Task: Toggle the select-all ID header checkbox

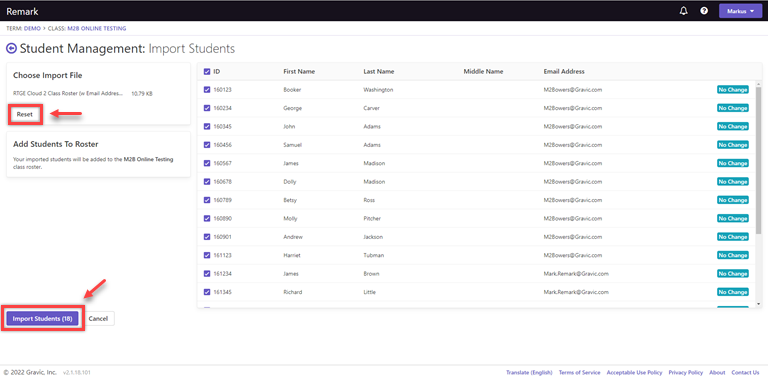Action: click(207, 71)
